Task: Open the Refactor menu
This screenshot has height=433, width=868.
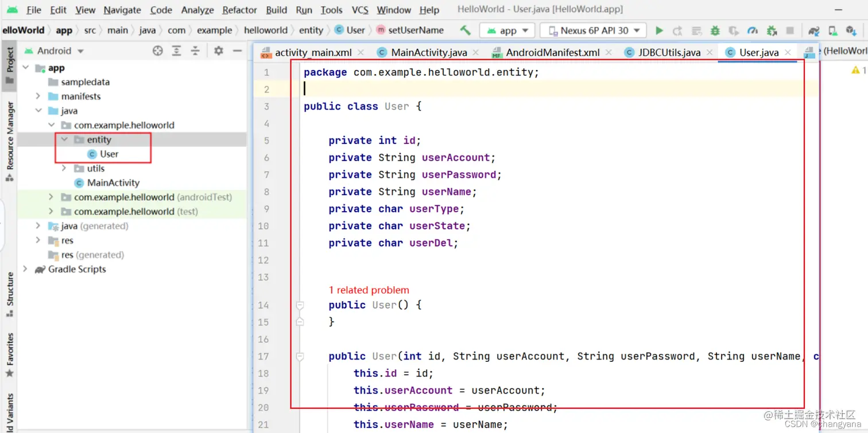Action: click(239, 10)
